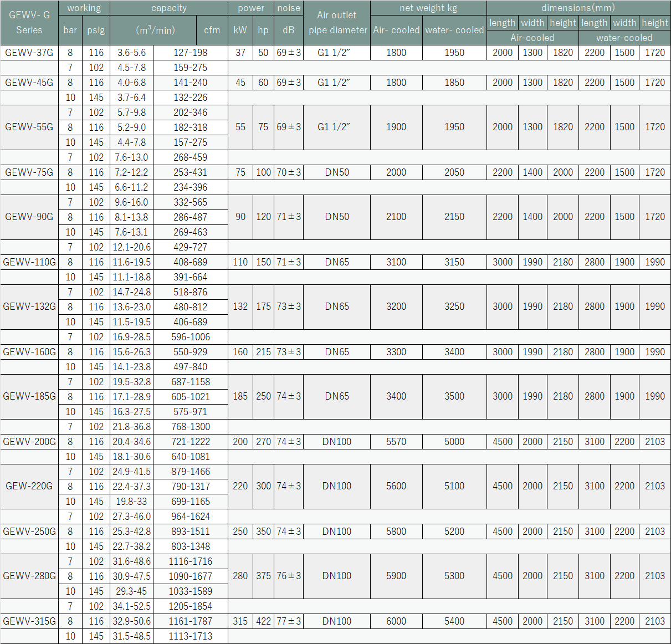This screenshot has height=644, width=671.
Task: Select cfm value '1033-1589'
Action: 191,591
